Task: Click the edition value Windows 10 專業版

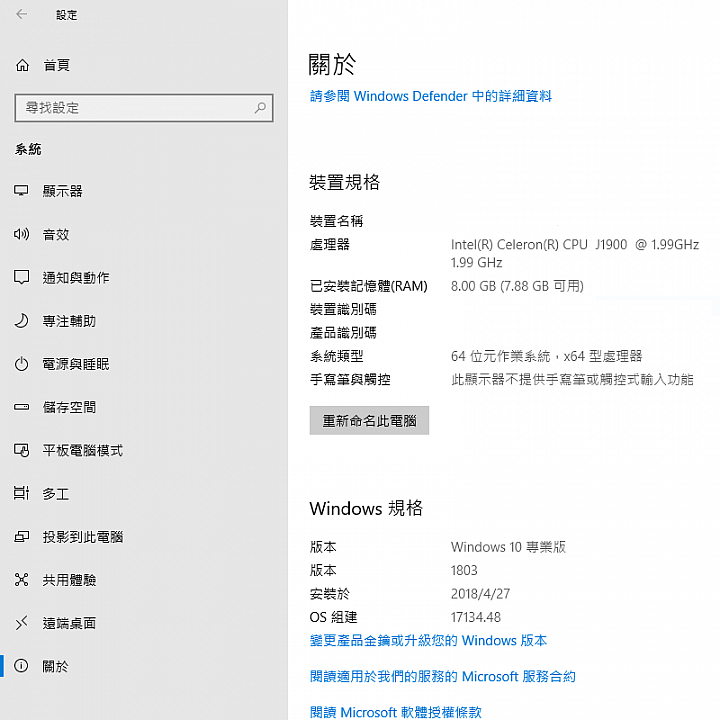Action: (508, 547)
